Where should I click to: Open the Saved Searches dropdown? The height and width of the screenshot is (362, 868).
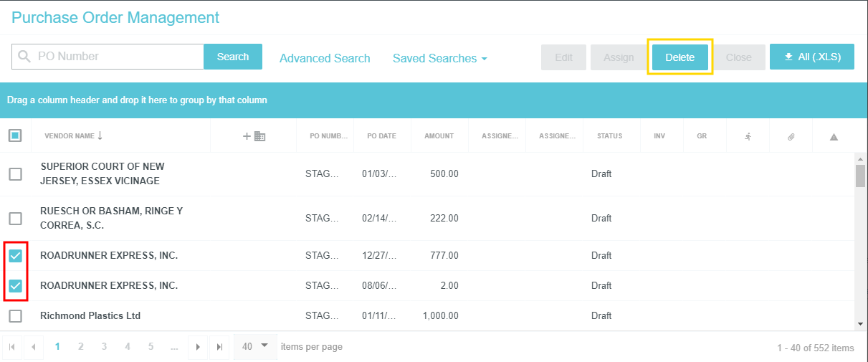(439, 59)
